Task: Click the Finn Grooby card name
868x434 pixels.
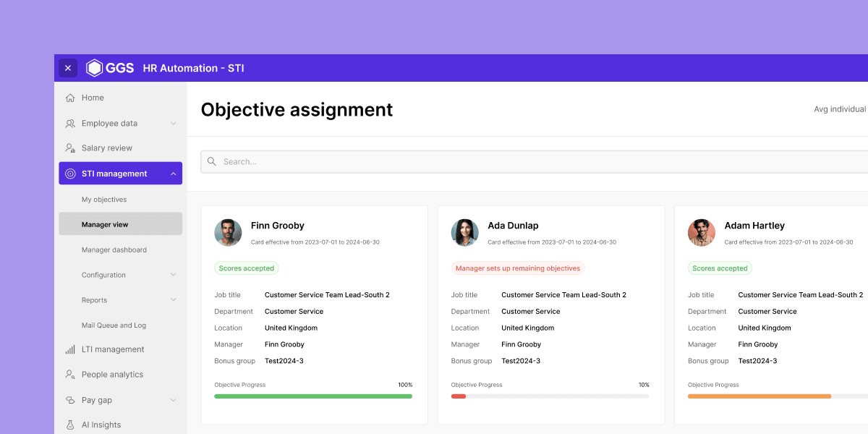Action: [x=278, y=226]
